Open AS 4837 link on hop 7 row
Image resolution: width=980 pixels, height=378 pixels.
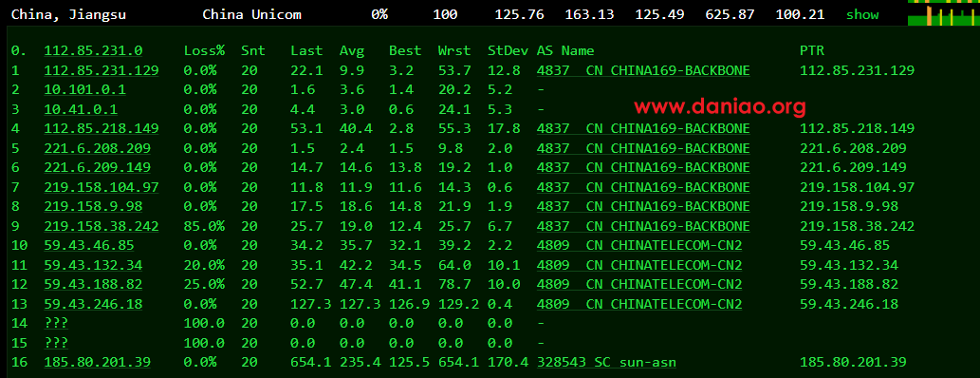click(x=643, y=187)
